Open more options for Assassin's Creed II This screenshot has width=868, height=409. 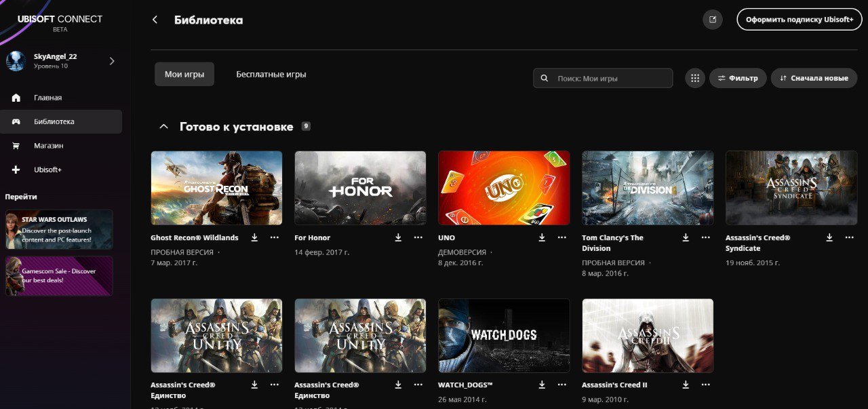click(x=705, y=385)
